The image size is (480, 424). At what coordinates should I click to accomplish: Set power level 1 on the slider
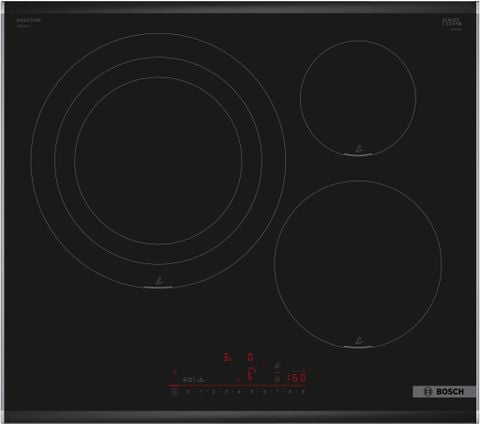tap(200, 392)
